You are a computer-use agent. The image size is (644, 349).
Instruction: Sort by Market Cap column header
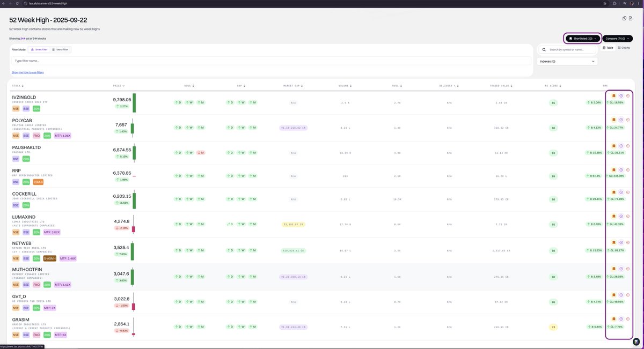click(293, 86)
